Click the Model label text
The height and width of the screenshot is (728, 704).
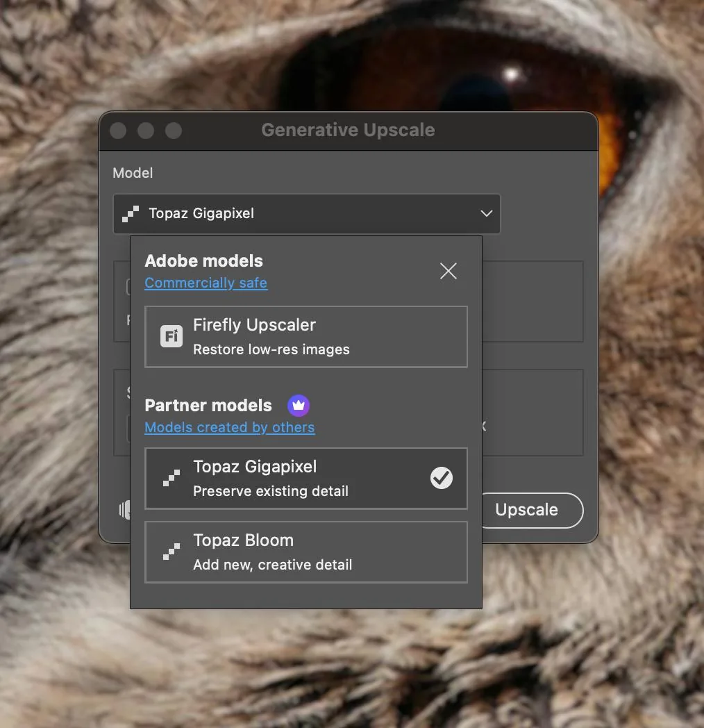(133, 173)
